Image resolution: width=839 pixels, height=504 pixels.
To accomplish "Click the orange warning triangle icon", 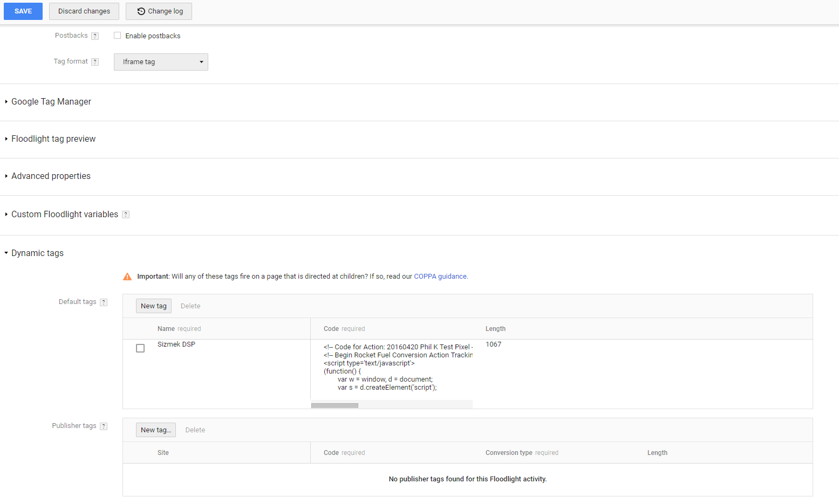I will click(127, 277).
